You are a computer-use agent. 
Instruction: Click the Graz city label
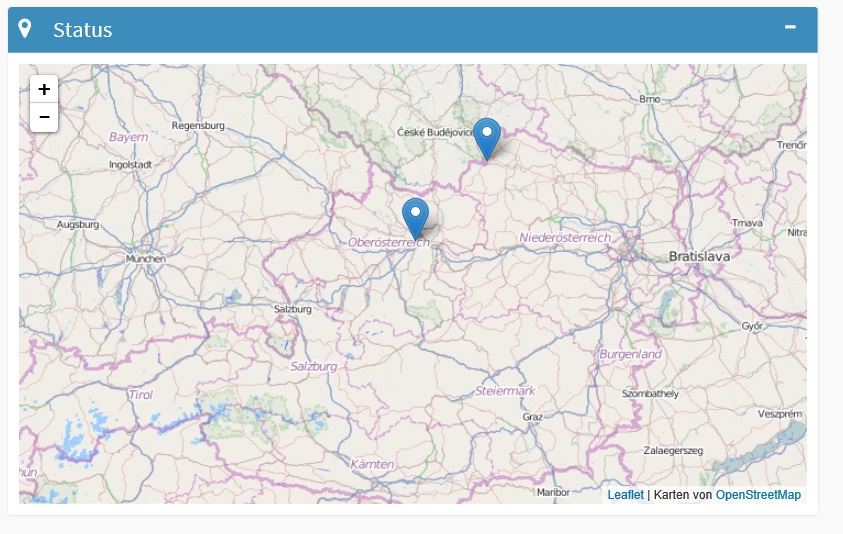pyautogui.click(x=532, y=417)
